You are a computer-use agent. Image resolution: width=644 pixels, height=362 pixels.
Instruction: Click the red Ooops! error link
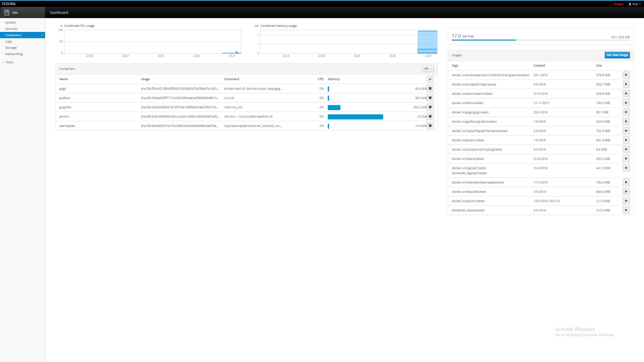[x=618, y=4]
